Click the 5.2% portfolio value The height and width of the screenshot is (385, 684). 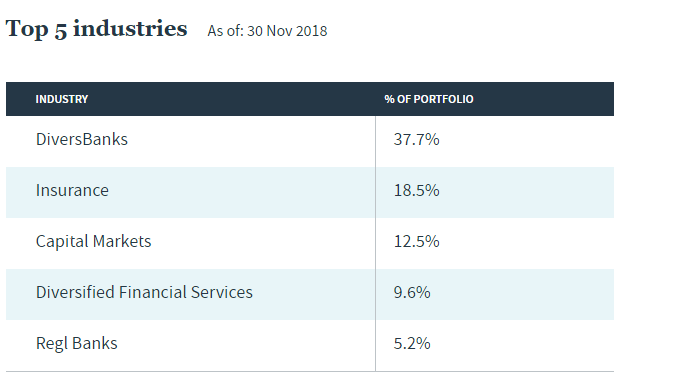(x=412, y=344)
